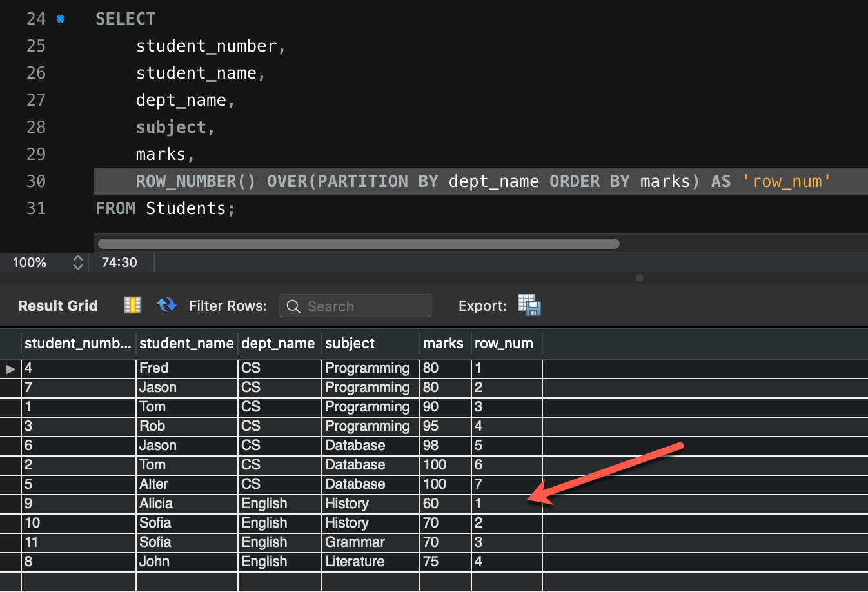Click the dept_name column header
The width and height of the screenshot is (868, 592).
click(x=278, y=343)
